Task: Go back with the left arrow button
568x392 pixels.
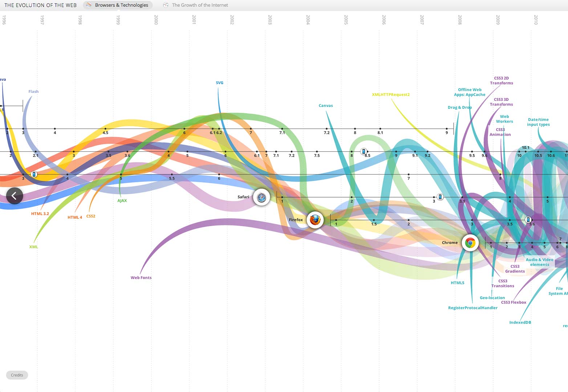Action: 15,196
